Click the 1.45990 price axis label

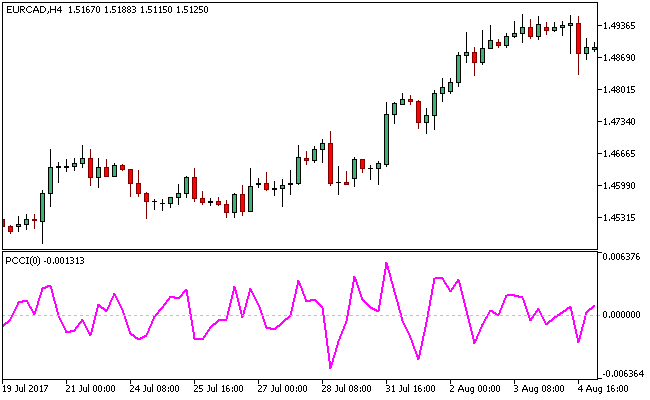pos(618,185)
